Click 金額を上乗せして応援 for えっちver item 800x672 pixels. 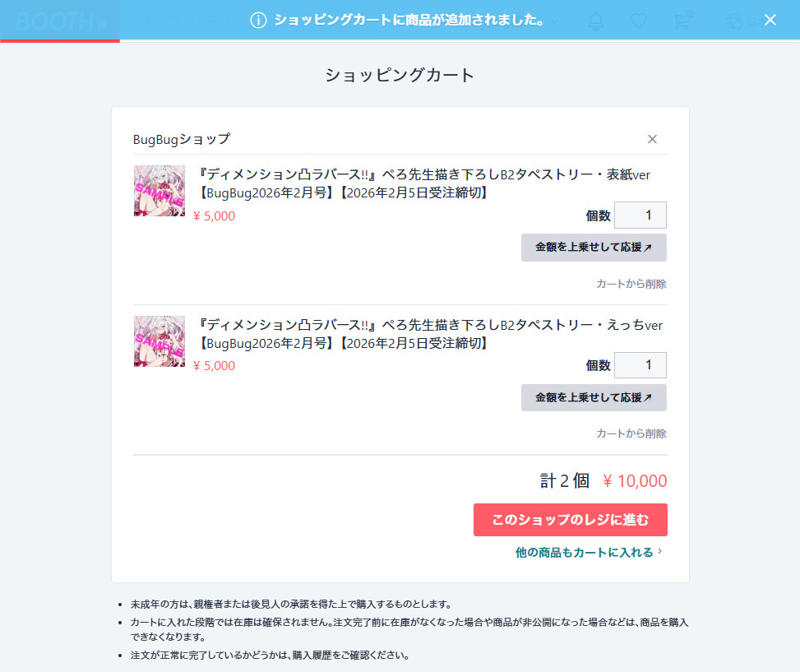coord(594,397)
